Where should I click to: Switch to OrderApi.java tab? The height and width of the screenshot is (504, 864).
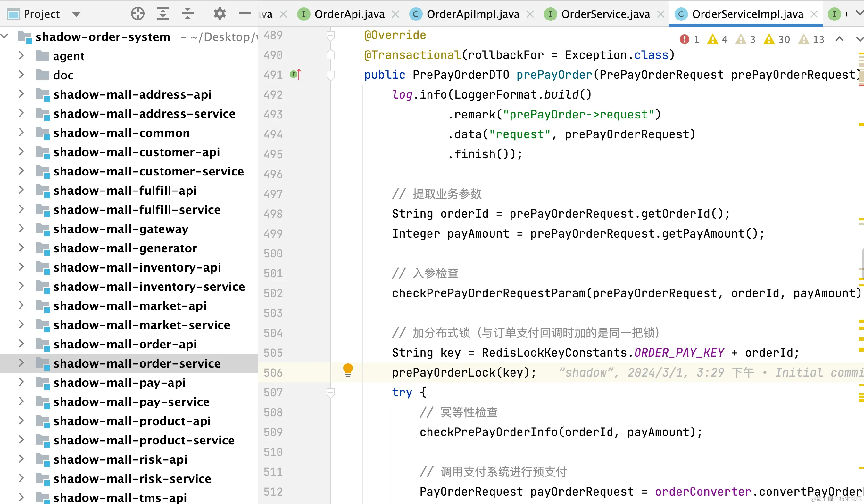[x=349, y=14]
